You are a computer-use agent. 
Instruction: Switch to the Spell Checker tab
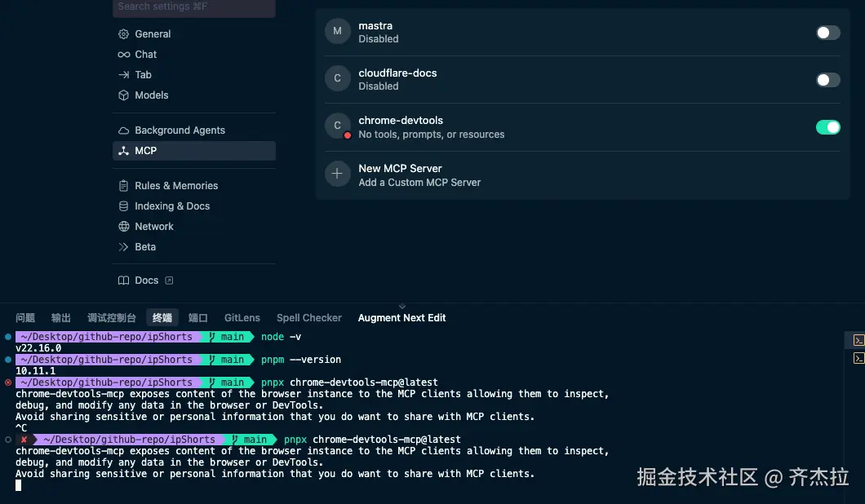click(309, 318)
